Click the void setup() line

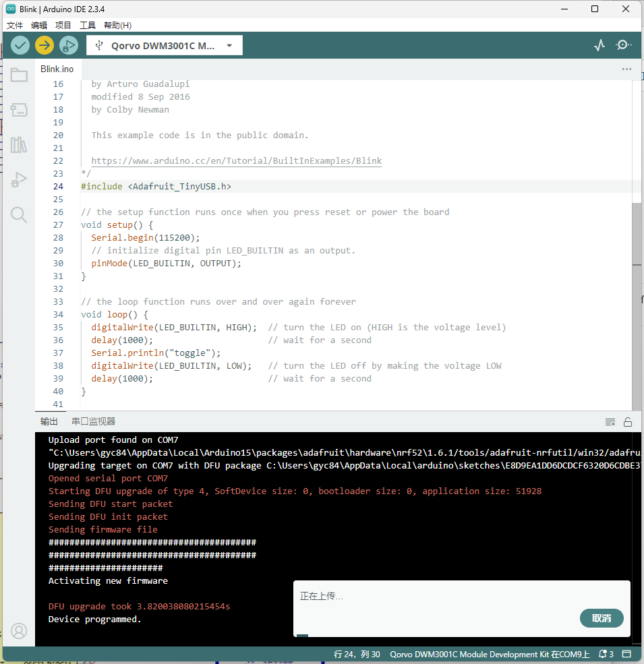point(117,225)
